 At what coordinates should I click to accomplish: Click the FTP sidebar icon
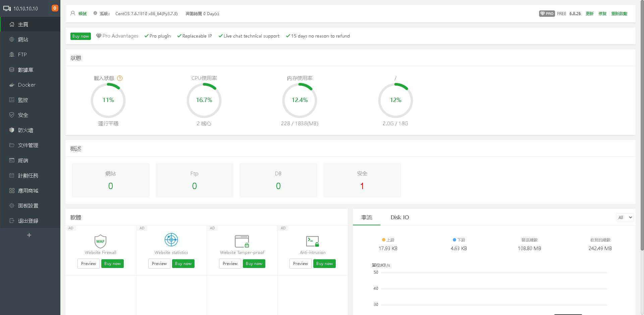click(x=12, y=54)
